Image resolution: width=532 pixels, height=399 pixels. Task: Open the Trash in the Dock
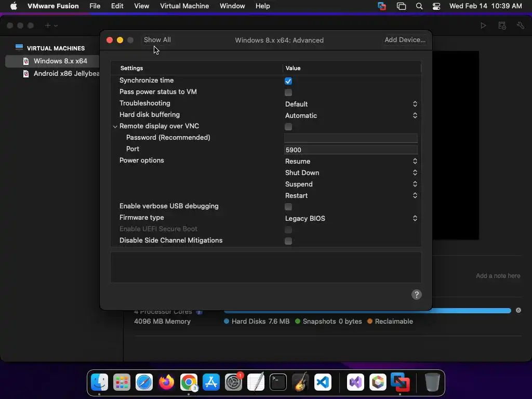pyautogui.click(x=432, y=382)
